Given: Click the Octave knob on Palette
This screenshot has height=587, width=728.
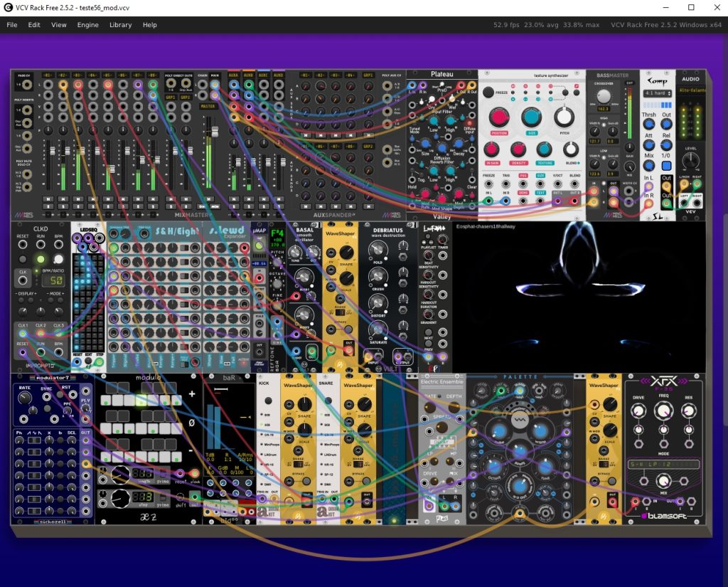Looking at the screenshot, I should tap(494, 466).
